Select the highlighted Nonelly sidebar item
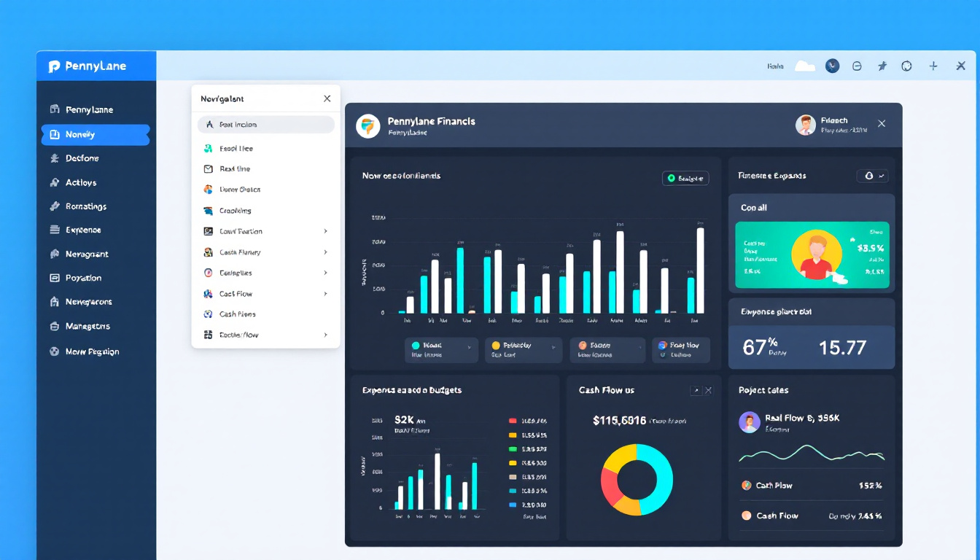 95,134
